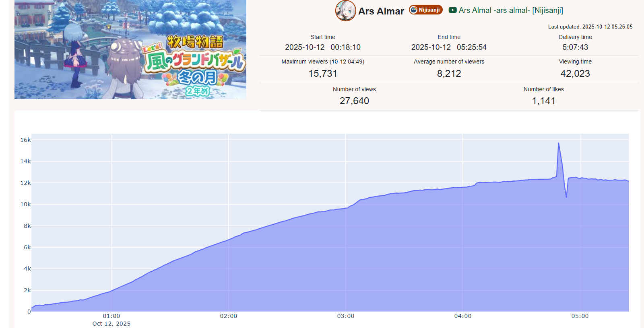Viewport: 644px width, 328px height.
Task: Click the Oct 12, 2025 date label
Action: tap(111, 324)
